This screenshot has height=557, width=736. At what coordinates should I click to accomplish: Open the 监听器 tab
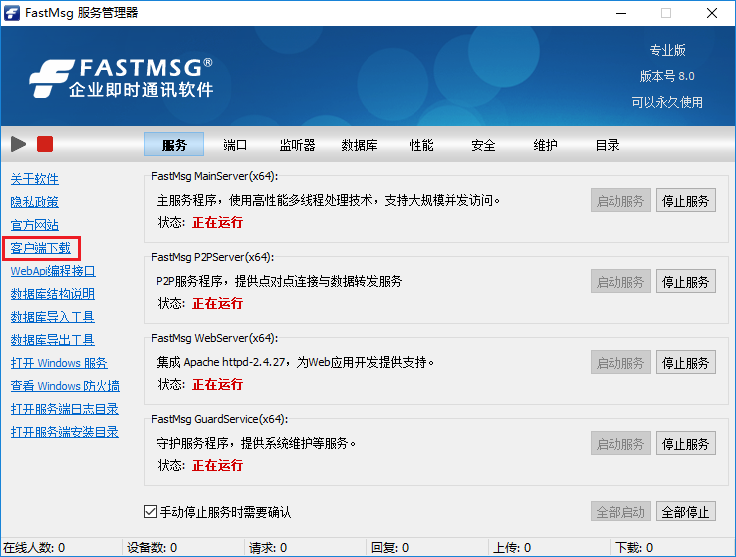coord(297,145)
